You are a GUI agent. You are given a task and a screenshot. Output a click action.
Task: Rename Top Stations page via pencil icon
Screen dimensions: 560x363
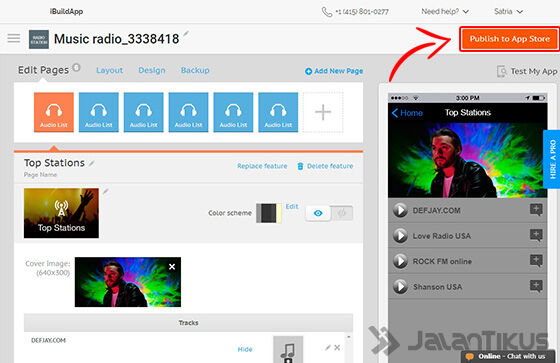[x=92, y=163]
